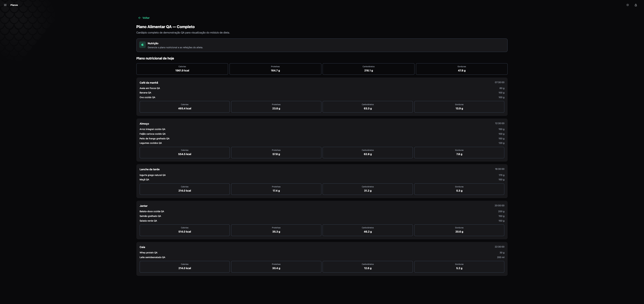Open the hamburger menu
Image resolution: width=644 pixels, height=304 pixels.
click(5, 5)
